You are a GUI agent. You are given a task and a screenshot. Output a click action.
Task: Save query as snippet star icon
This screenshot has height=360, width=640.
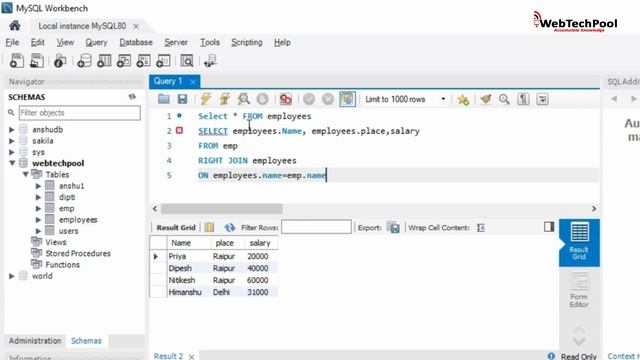tap(463, 99)
